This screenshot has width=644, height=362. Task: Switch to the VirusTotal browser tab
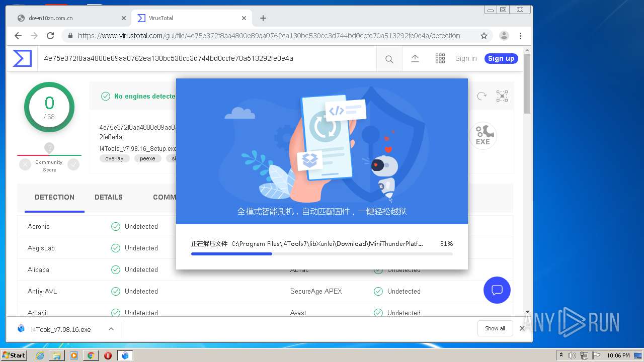tap(191, 18)
